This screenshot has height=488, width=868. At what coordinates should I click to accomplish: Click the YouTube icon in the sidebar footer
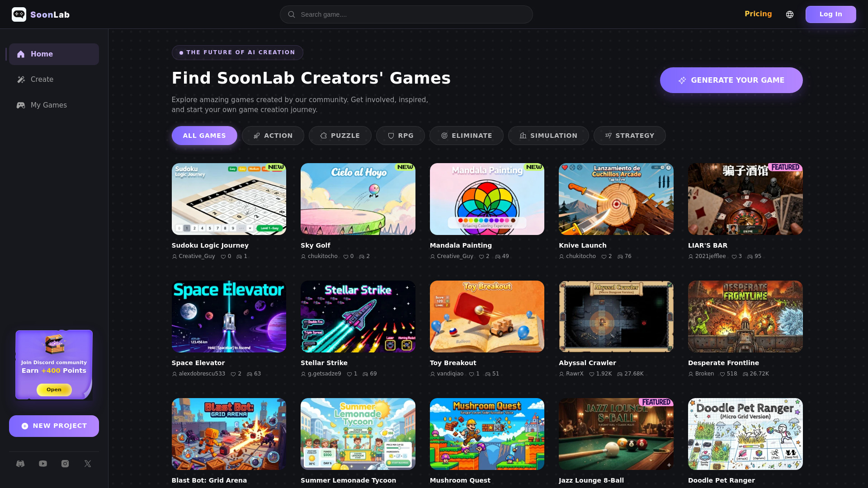click(x=42, y=463)
